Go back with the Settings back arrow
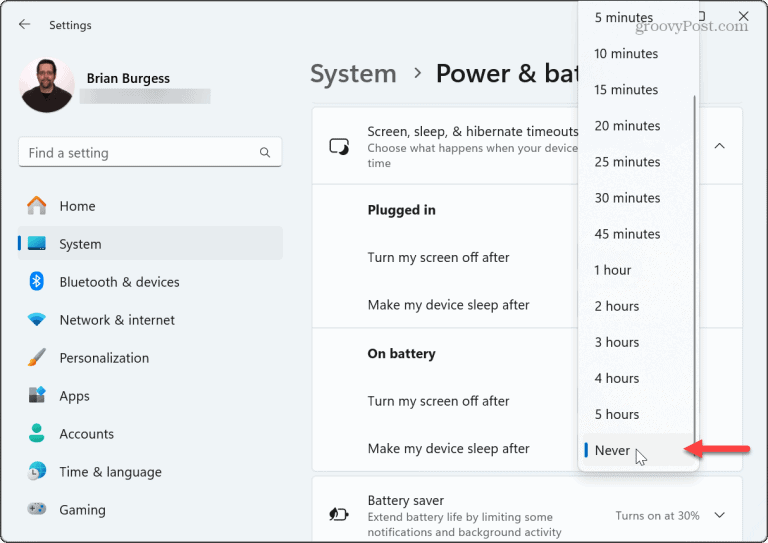The width and height of the screenshot is (768, 543). click(x=24, y=24)
